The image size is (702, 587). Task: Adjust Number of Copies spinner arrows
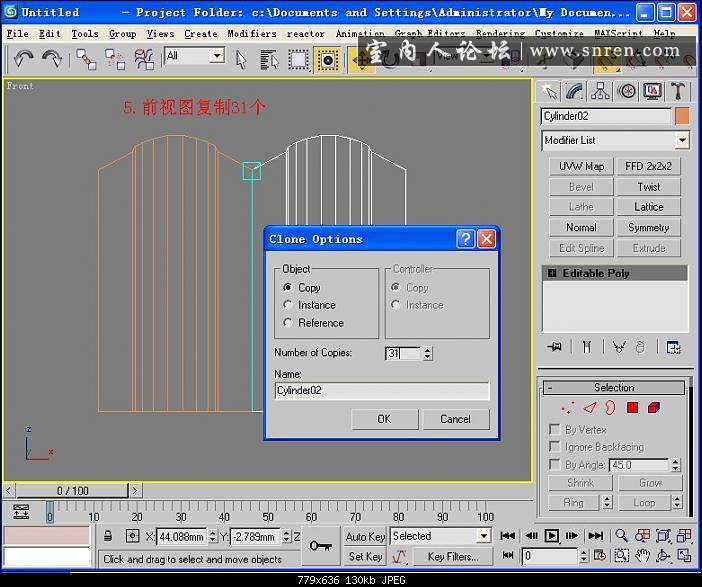[428, 354]
